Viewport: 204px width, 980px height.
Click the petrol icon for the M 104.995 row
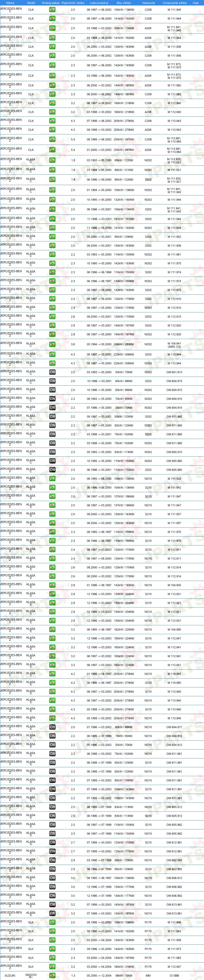(52, 629)
